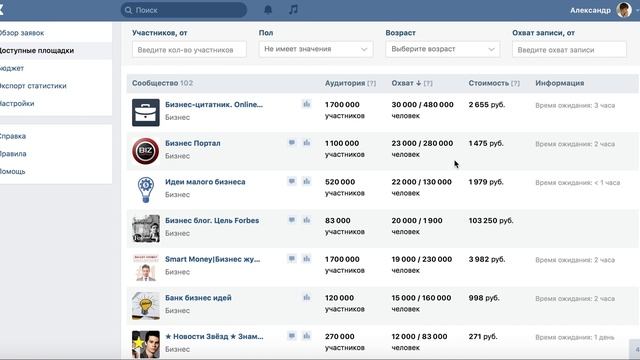This screenshot has width=640, height=360.
Task: Open the notifications bell icon
Action: pos(268,10)
